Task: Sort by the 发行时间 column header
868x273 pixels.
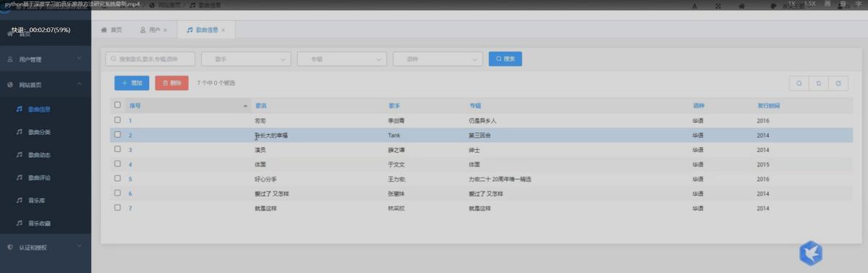Action: coord(769,106)
